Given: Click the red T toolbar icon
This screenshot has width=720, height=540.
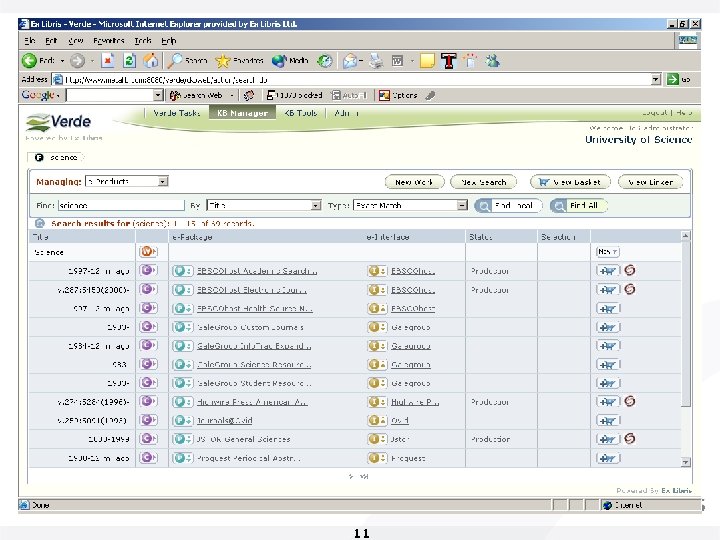Looking at the screenshot, I should (448, 61).
